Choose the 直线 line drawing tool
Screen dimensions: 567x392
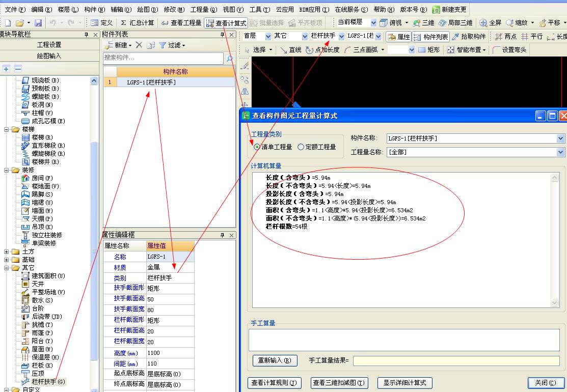[291, 50]
